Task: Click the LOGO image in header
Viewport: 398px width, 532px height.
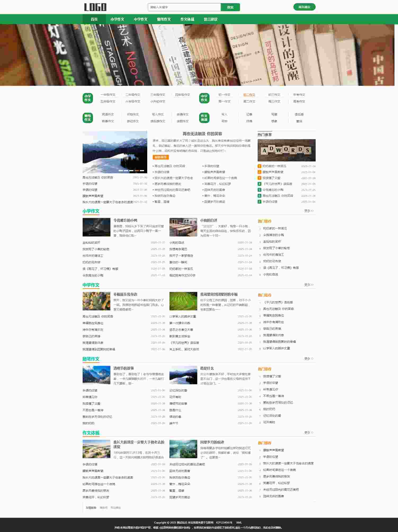Action: 95,7
